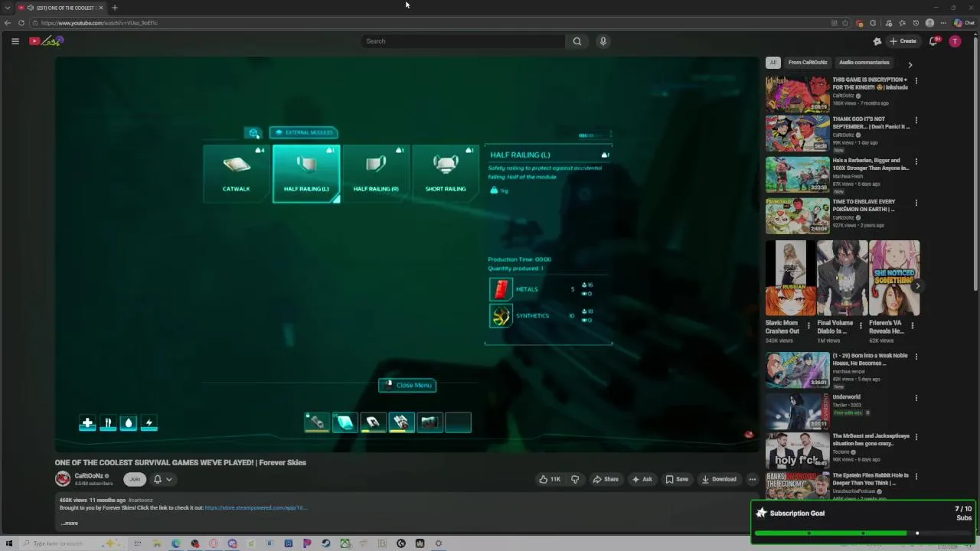Select the Half Railing (R) module
The height and width of the screenshot is (551, 980).
pos(376,173)
